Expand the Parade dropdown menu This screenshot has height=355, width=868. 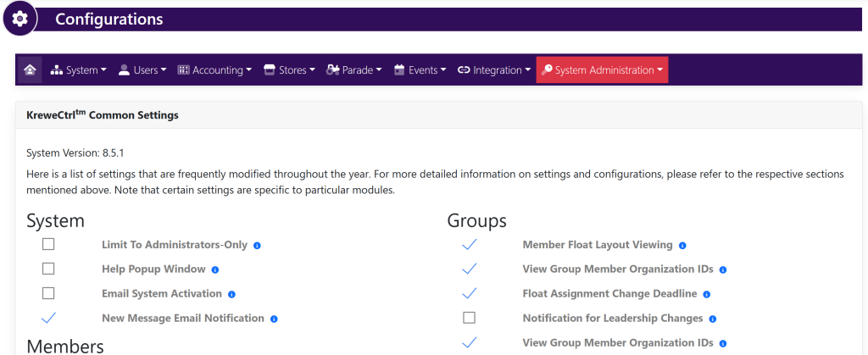coord(354,70)
